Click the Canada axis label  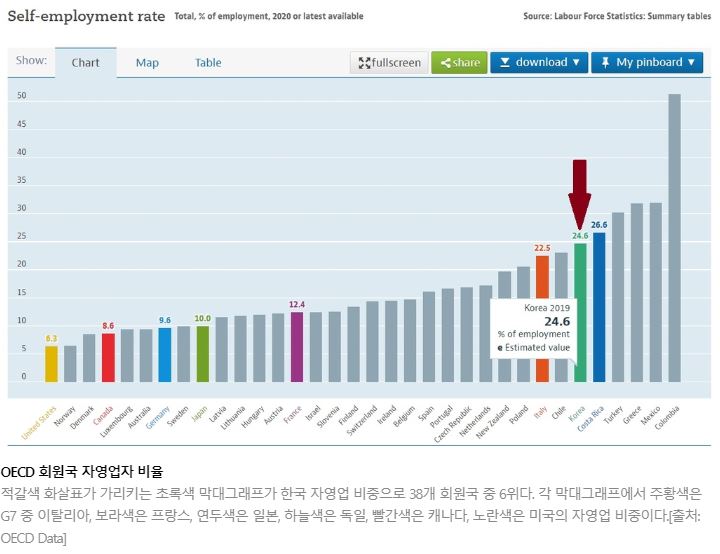tap(103, 416)
